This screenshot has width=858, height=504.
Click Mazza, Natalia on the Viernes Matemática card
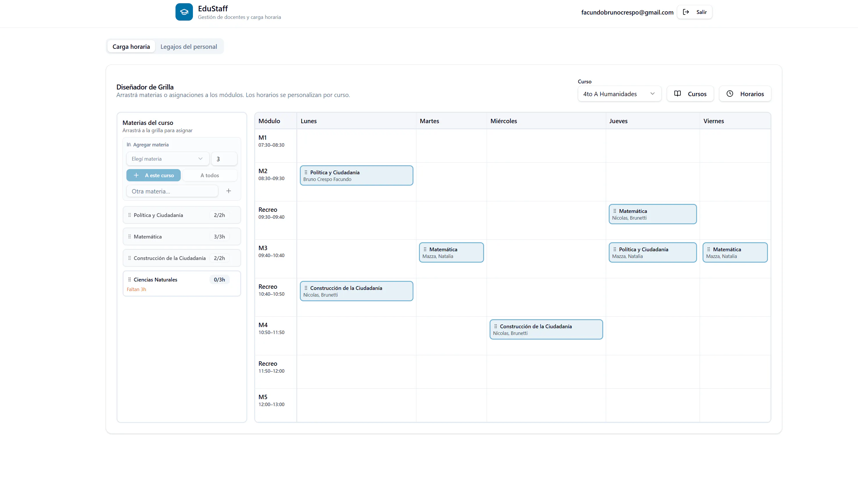click(x=721, y=256)
